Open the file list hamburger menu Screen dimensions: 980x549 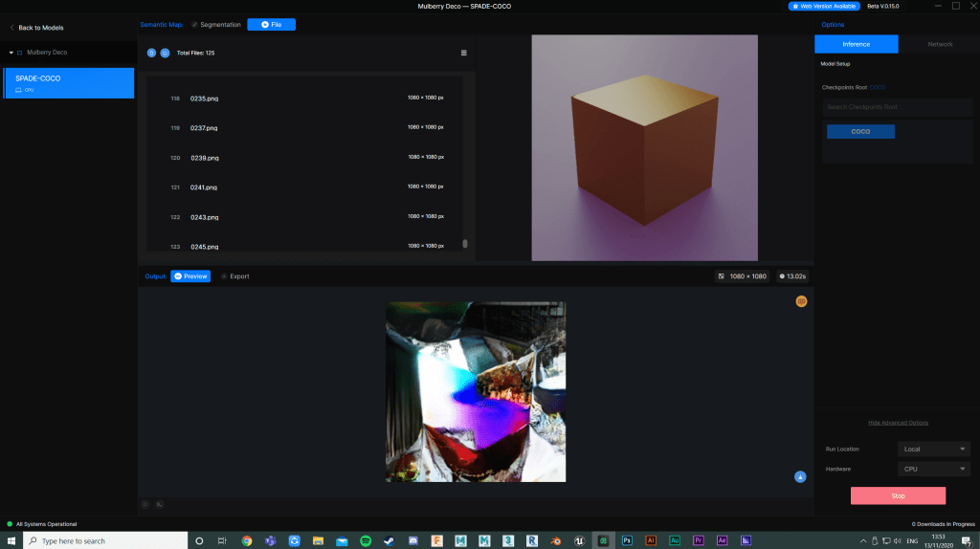coord(464,53)
